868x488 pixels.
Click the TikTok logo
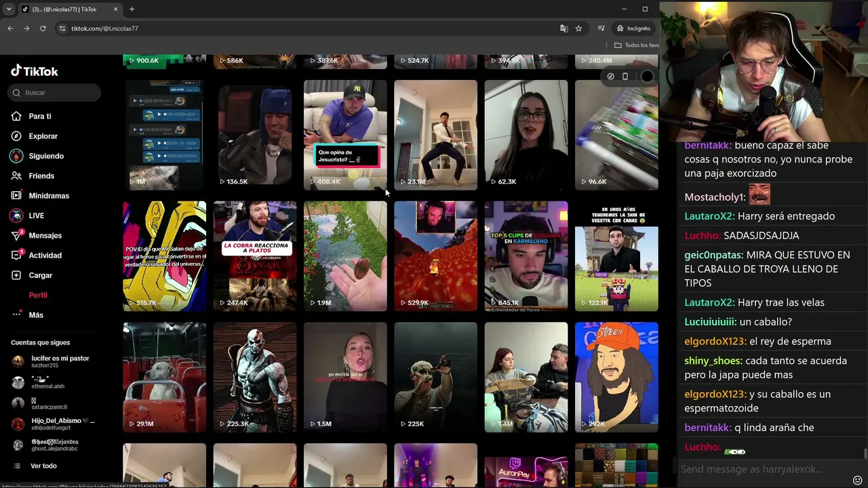34,71
